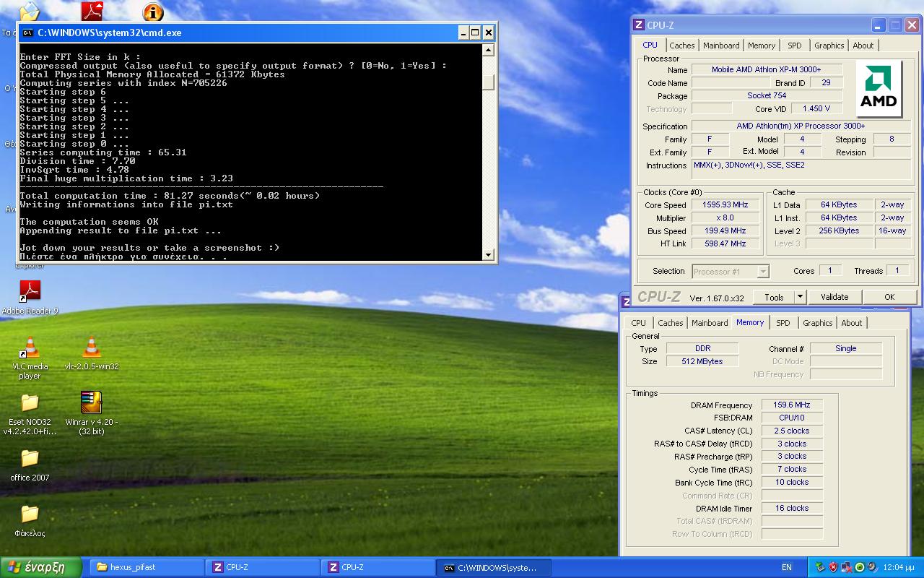The height and width of the screenshot is (578, 924).
Task: Click the Validate button in CPU-Z
Action: point(834,297)
